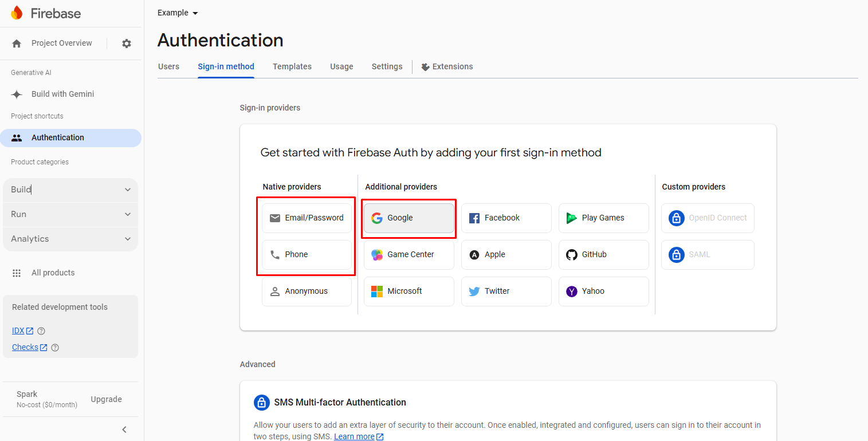Click the Additional providers heading

pos(401,187)
